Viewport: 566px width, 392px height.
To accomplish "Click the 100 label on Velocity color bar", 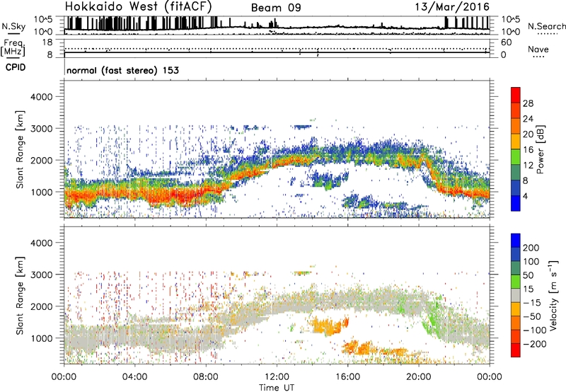I will tap(531, 262).
